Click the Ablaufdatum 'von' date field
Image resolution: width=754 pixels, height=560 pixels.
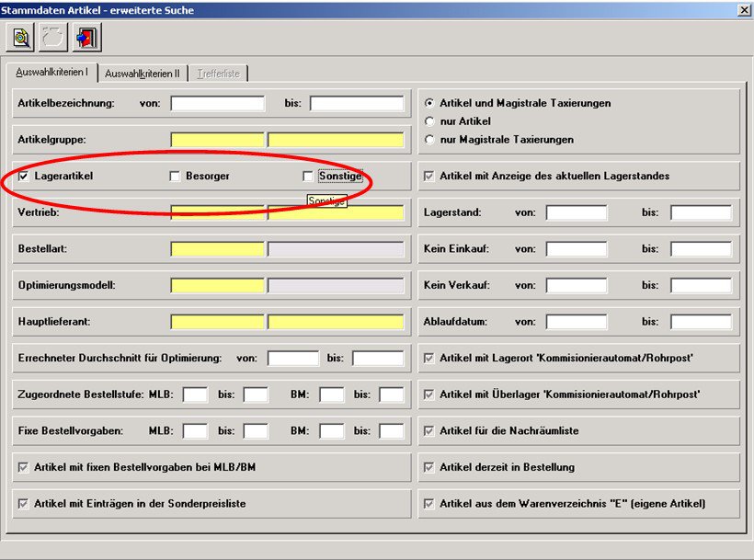(577, 322)
